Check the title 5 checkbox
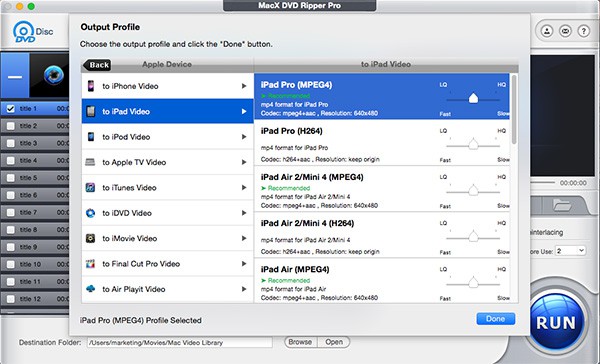The width and height of the screenshot is (600, 364). click(x=11, y=178)
